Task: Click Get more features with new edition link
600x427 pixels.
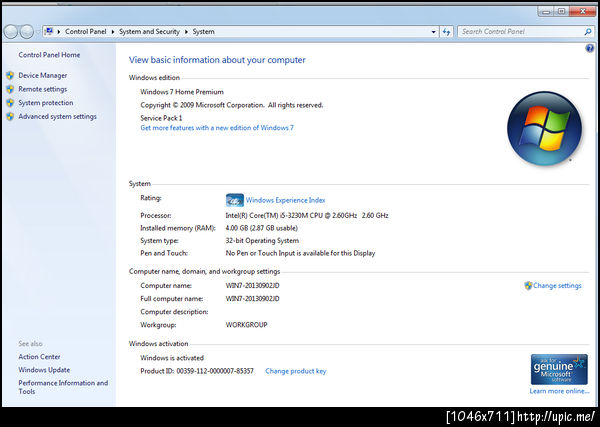Action: [217, 128]
